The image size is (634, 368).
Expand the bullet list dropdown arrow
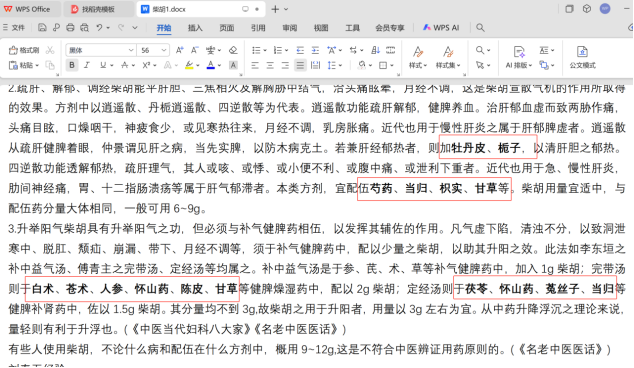click(265, 51)
